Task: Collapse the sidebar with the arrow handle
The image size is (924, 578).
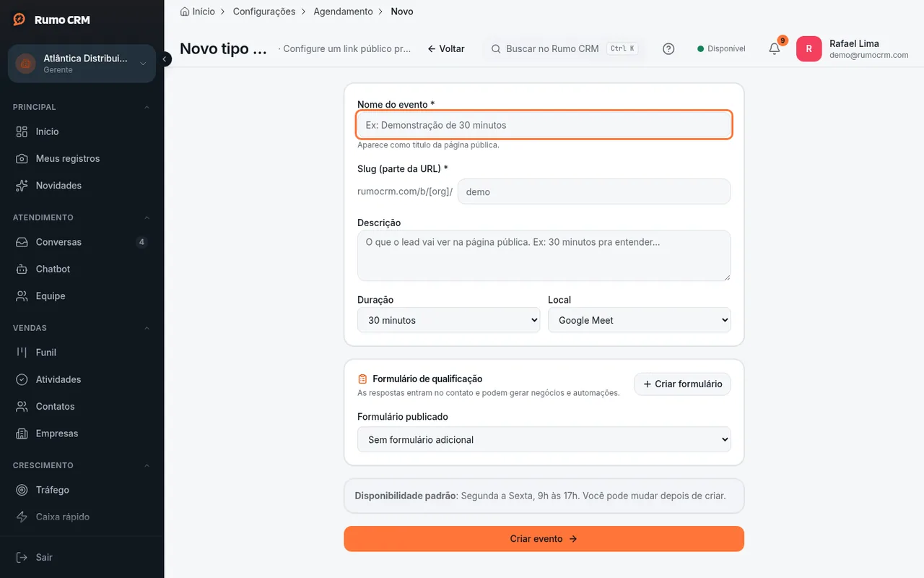Action: 165,59
